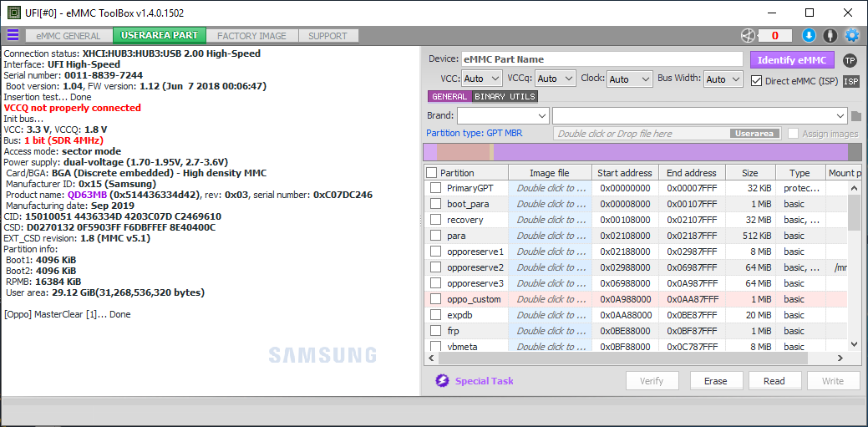
Task: Click the VCCQ not properly connected warning
Action: [73, 108]
